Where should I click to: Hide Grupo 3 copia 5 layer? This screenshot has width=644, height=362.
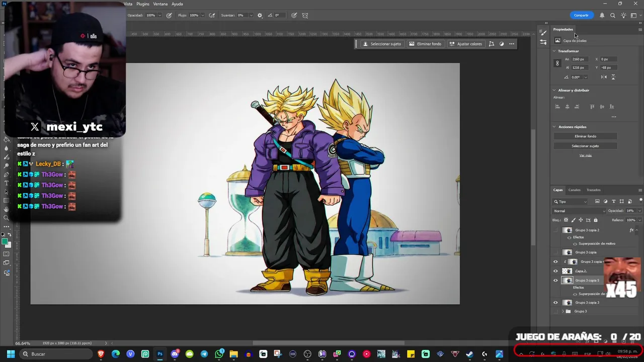click(555, 281)
